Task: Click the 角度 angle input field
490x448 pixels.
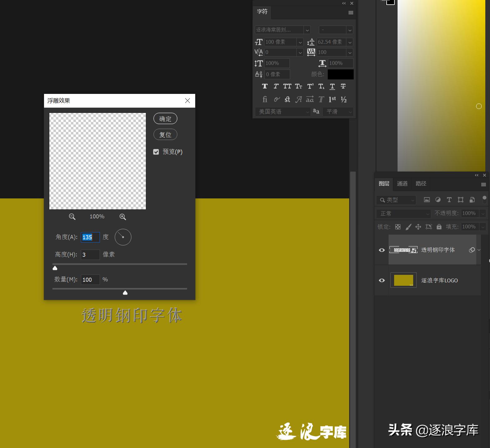Action: tap(90, 237)
